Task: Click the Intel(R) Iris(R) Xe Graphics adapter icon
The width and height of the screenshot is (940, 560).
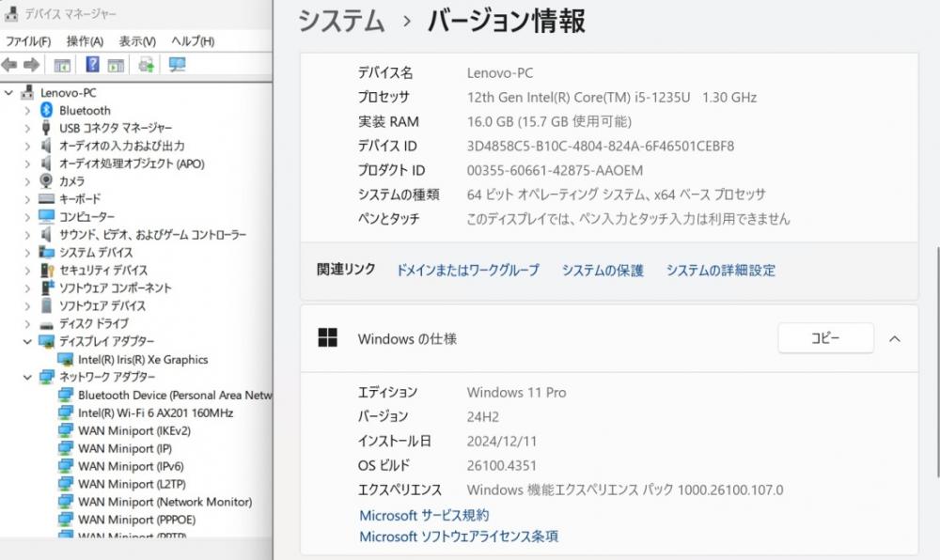Action: click(66, 359)
